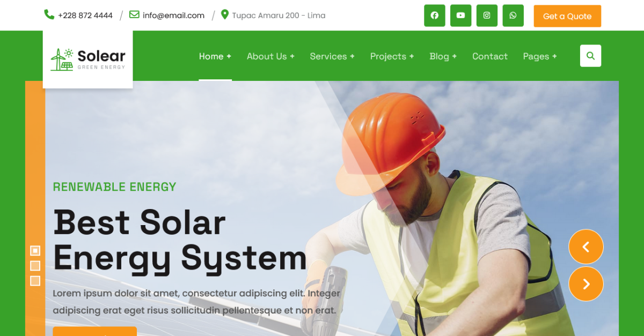Viewport: 644px width, 336px height.
Task: Expand the Services submenu
Action: (x=332, y=56)
